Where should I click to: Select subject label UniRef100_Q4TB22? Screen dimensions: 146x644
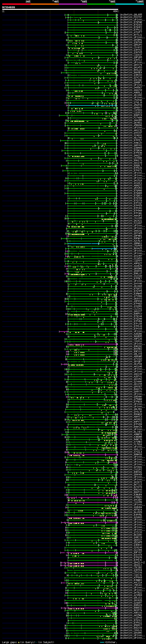pos(131,593)
